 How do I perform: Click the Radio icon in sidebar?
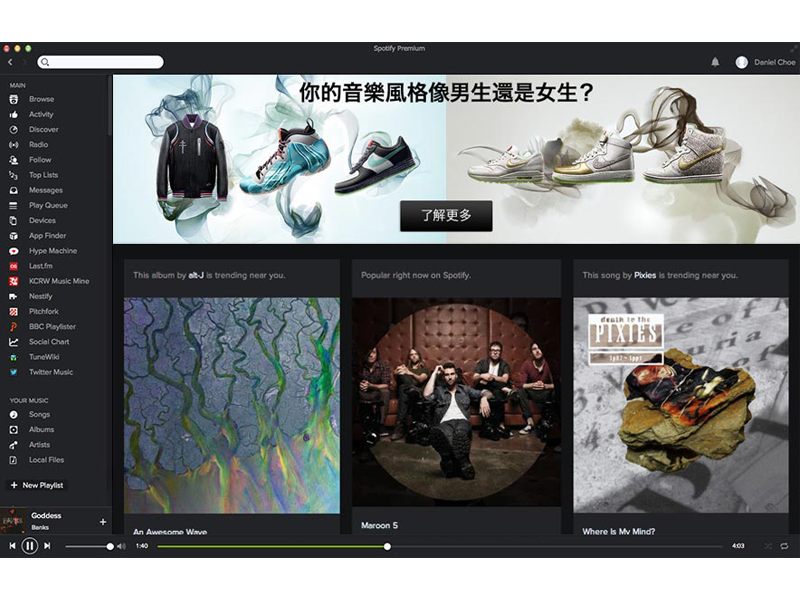point(14,145)
